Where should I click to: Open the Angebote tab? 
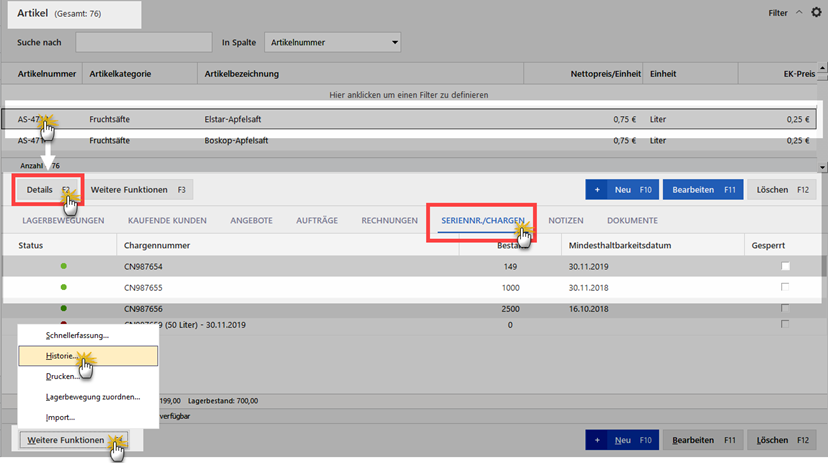pos(251,221)
